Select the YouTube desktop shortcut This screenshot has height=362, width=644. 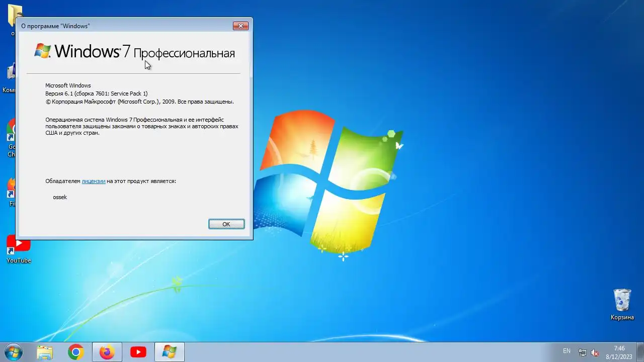pos(18,250)
